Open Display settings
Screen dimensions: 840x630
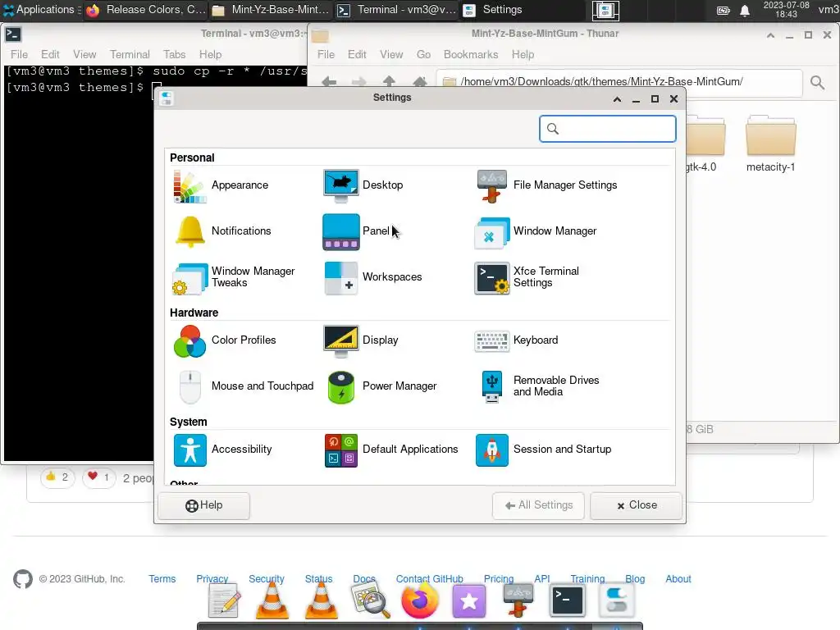pos(361,340)
